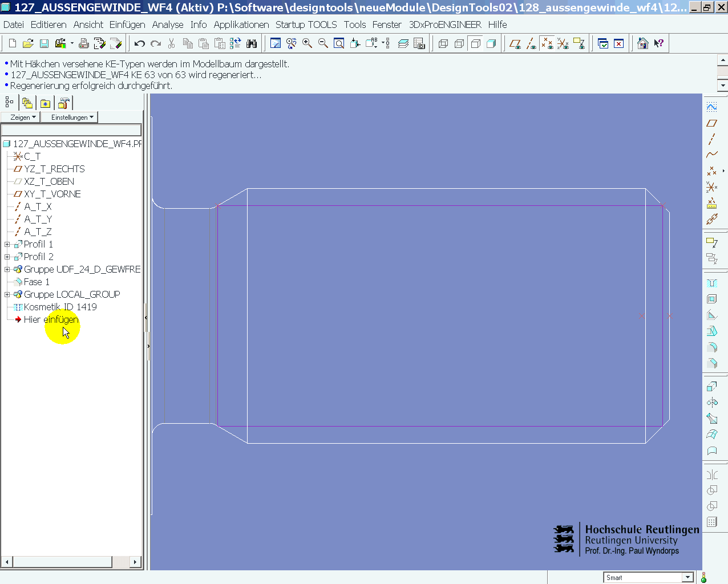Open the Ansicht menu

point(88,25)
